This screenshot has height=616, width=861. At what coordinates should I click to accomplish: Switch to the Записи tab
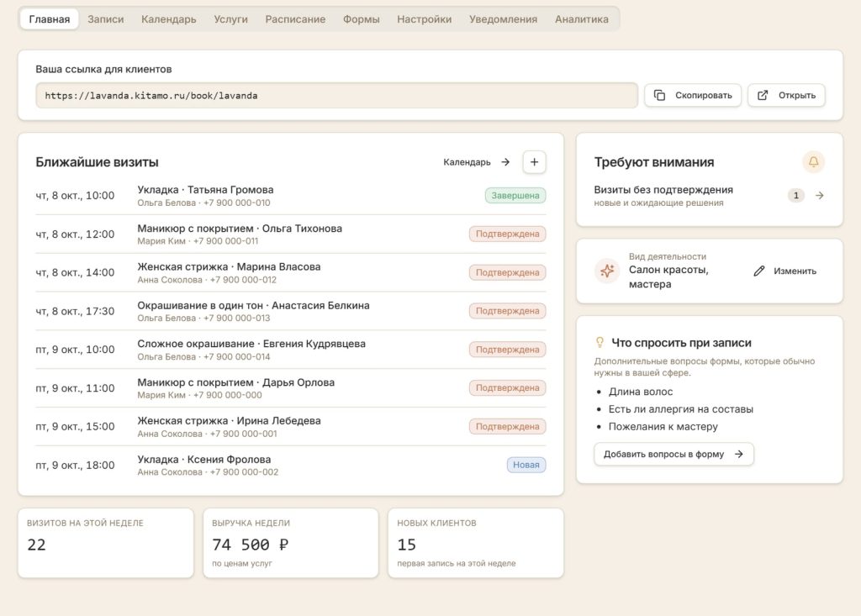coord(105,19)
